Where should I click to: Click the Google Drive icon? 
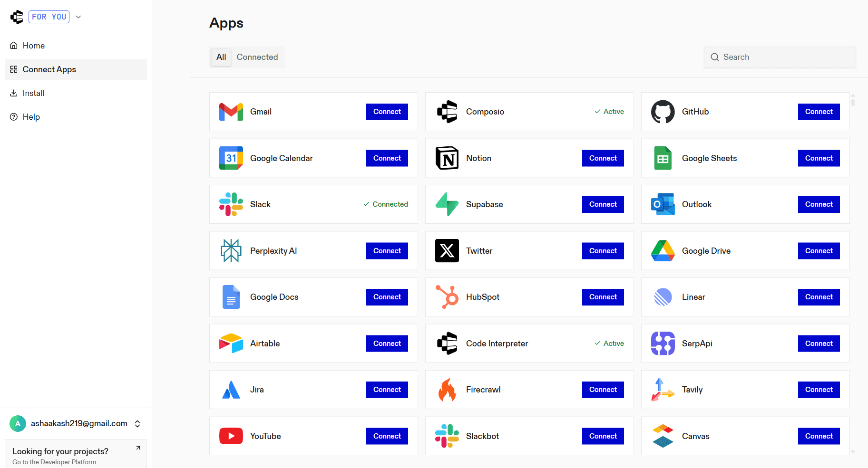(x=663, y=251)
